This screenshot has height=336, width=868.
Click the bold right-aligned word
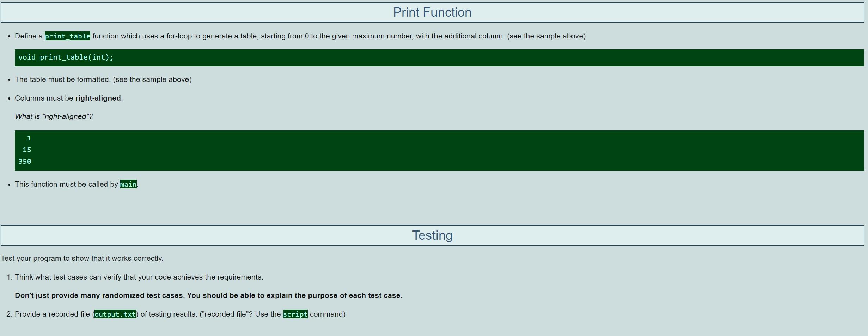[x=98, y=98]
